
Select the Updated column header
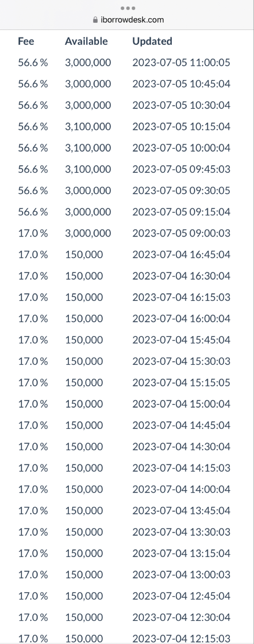[x=152, y=41]
